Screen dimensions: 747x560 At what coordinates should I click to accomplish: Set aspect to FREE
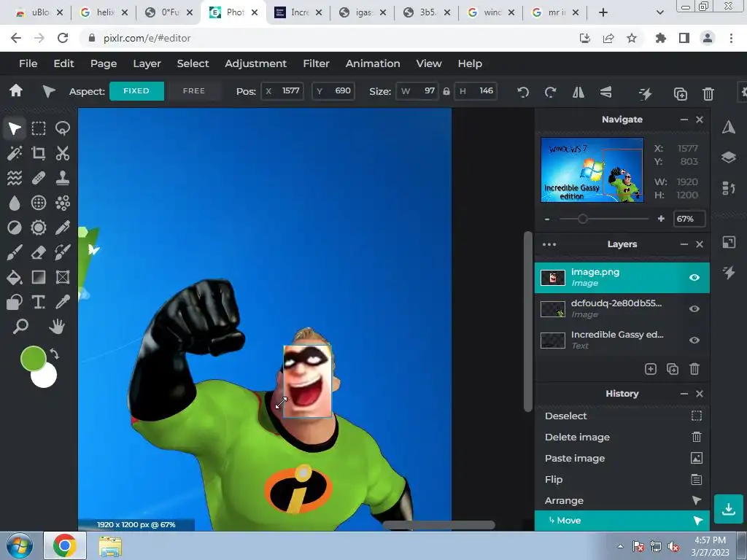click(x=194, y=91)
